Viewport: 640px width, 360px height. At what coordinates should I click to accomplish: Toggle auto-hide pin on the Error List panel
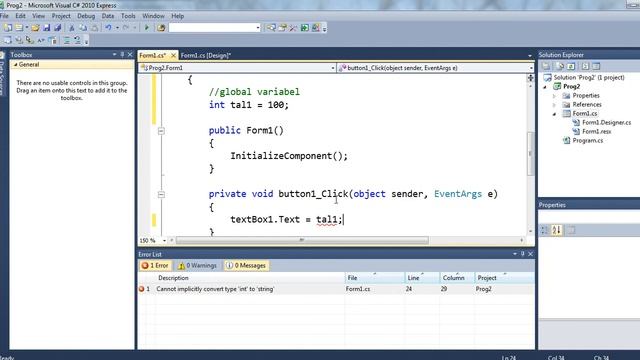coord(522,254)
